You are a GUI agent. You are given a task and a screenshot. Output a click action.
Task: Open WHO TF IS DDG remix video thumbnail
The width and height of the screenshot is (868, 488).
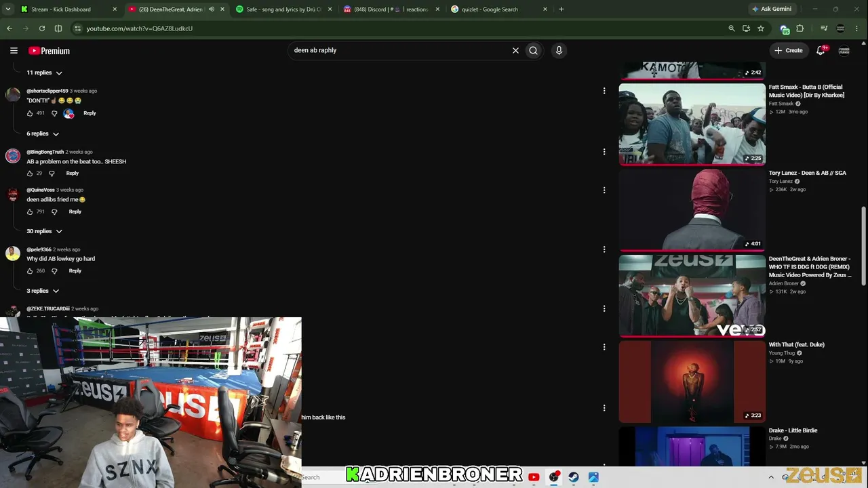click(x=692, y=296)
